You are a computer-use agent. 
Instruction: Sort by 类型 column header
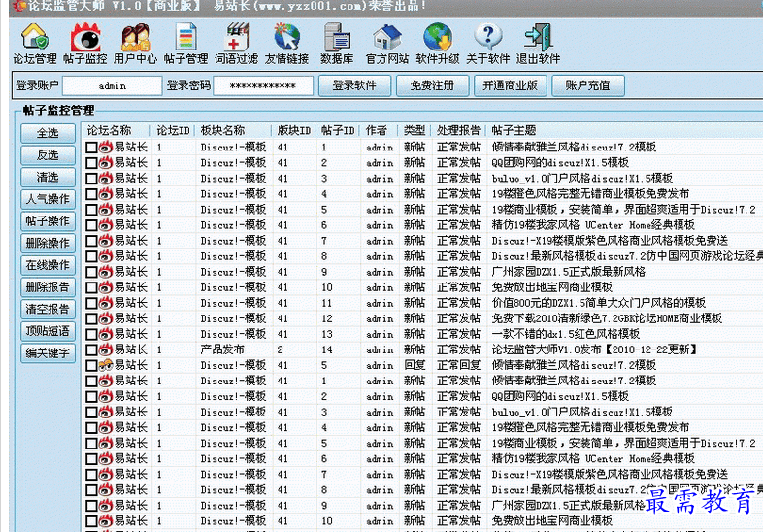click(415, 130)
